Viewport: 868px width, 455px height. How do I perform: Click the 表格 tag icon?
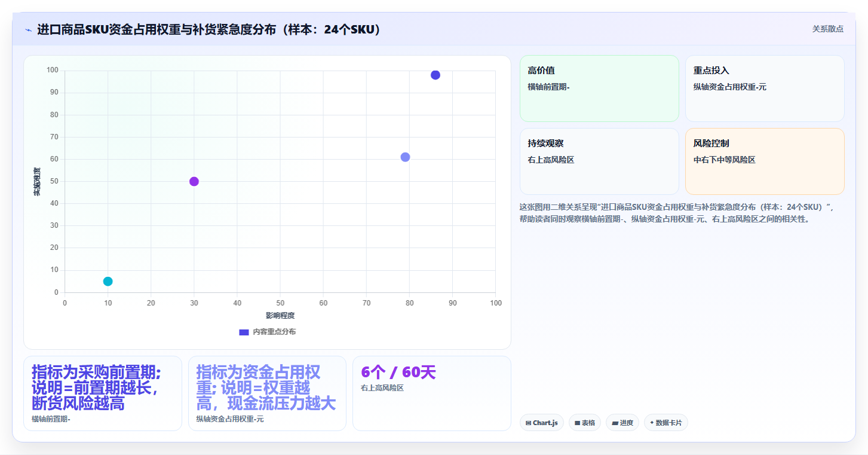tap(577, 423)
